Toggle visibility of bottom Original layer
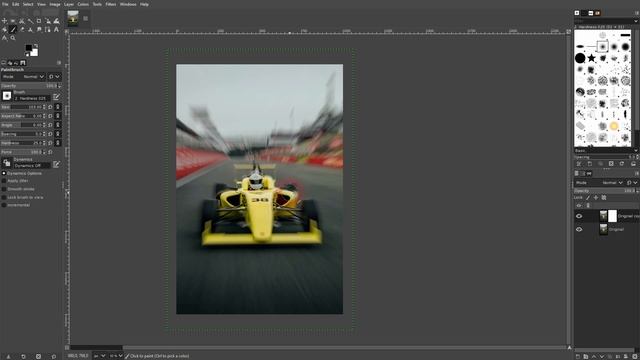 point(579,229)
